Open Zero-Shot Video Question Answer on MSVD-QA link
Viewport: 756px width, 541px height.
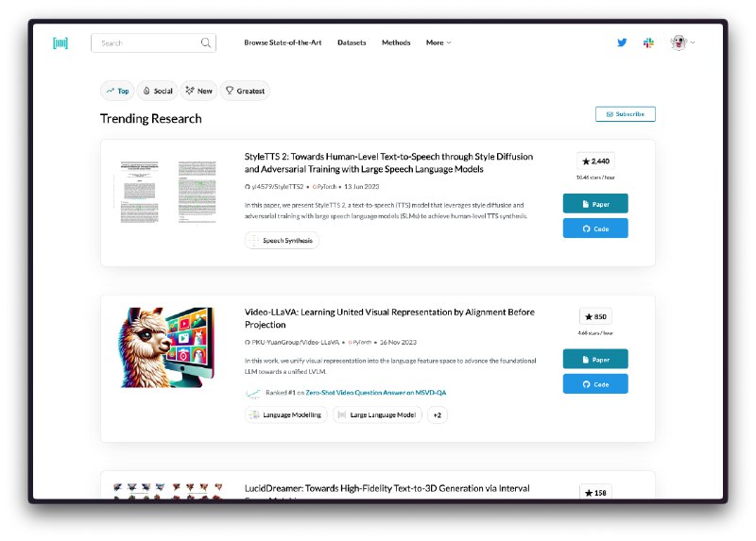[375, 393]
